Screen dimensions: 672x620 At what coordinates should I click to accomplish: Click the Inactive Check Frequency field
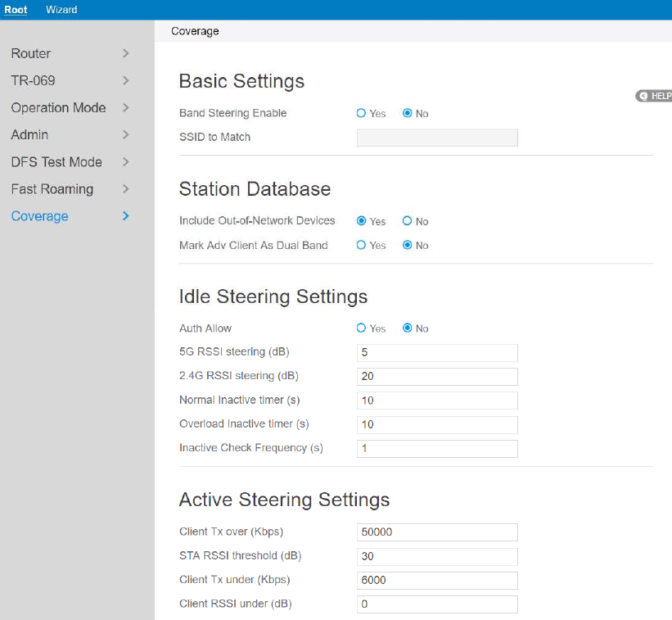coord(437,449)
